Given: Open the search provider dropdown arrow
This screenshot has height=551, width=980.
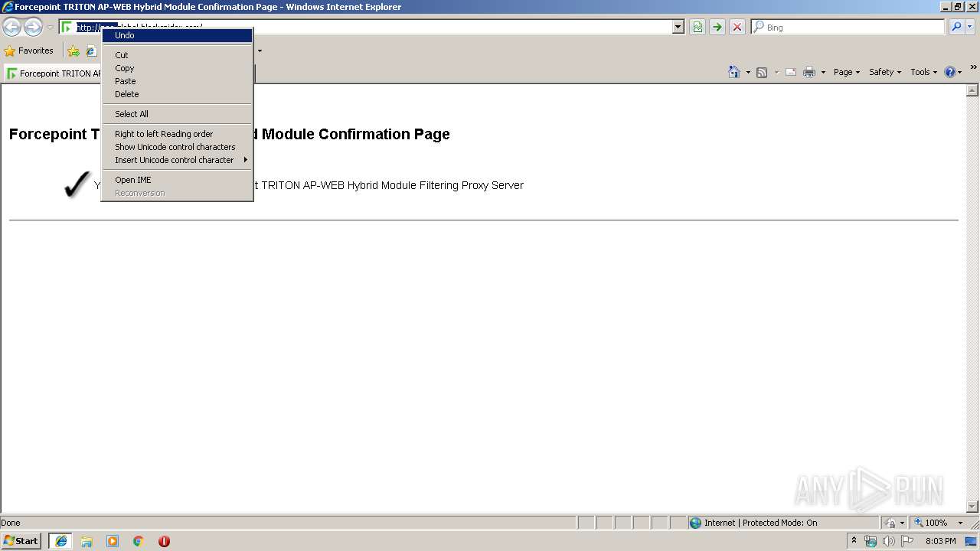Looking at the screenshot, I should click(970, 28).
